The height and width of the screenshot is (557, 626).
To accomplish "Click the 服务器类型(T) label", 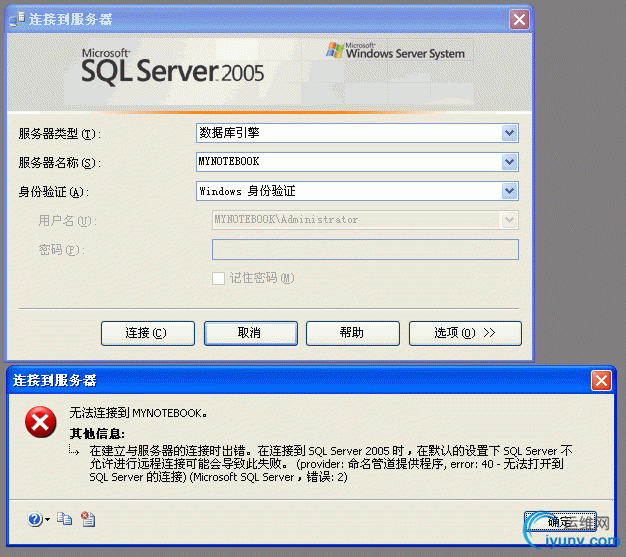I will (59, 134).
